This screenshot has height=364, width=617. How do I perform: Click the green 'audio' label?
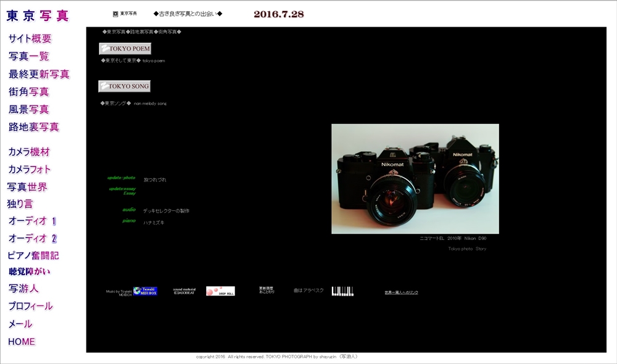[129, 209]
